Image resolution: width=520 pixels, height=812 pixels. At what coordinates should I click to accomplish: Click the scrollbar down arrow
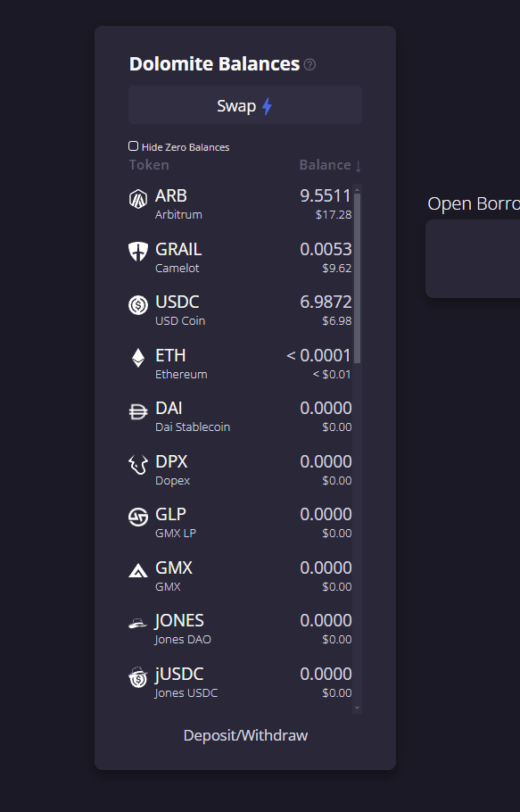pos(357,708)
